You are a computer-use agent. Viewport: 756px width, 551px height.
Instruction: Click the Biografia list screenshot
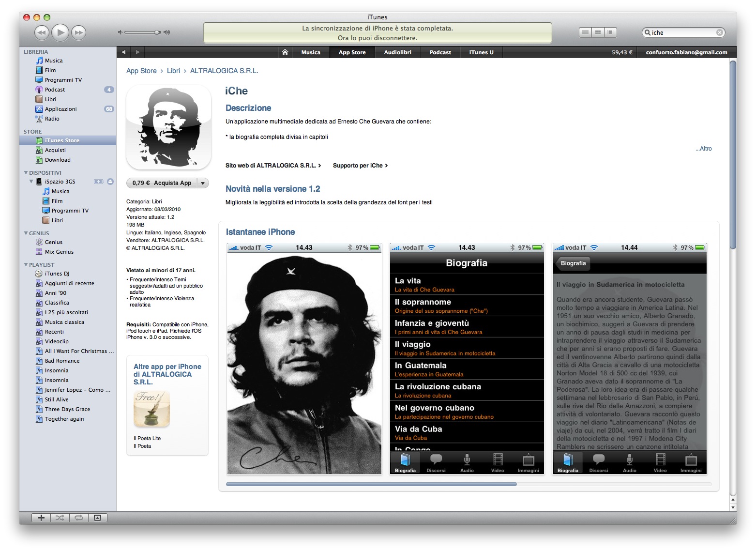pyautogui.click(x=467, y=359)
